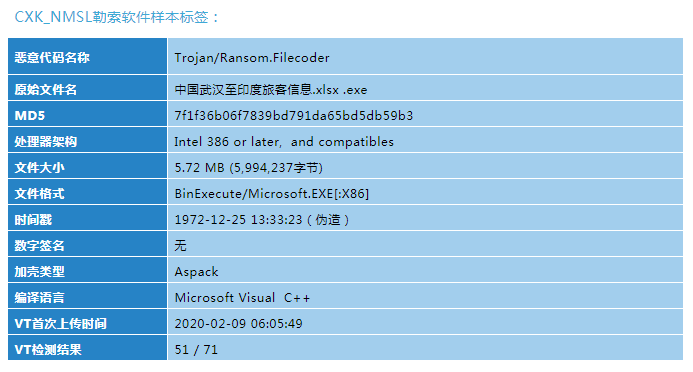The width and height of the screenshot is (693, 372).
Task: Select the 处理器架构 label cell
Action: [x=88, y=140]
